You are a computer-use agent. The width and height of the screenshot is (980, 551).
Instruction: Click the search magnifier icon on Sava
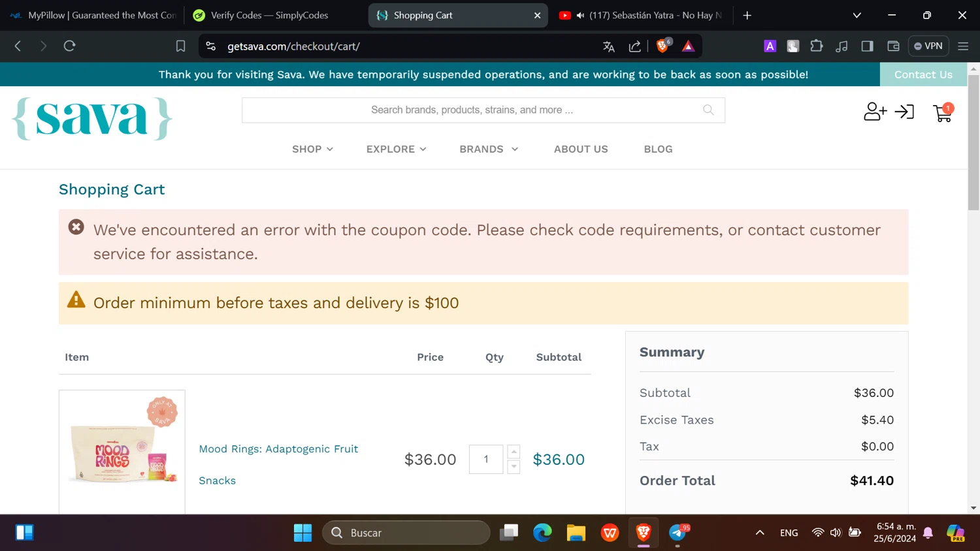tap(708, 110)
